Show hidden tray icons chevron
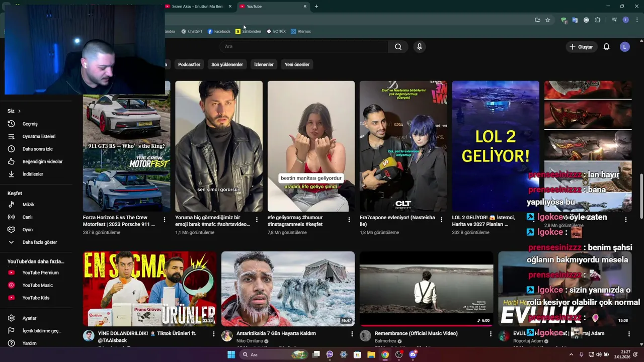This screenshot has height=362, width=644. [571, 354]
